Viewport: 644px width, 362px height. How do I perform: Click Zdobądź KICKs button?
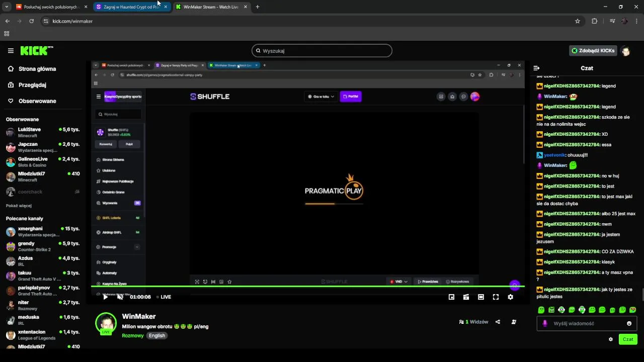593,51
